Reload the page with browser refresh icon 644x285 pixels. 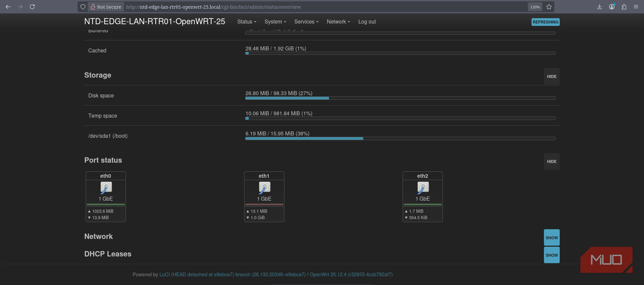[x=32, y=7]
